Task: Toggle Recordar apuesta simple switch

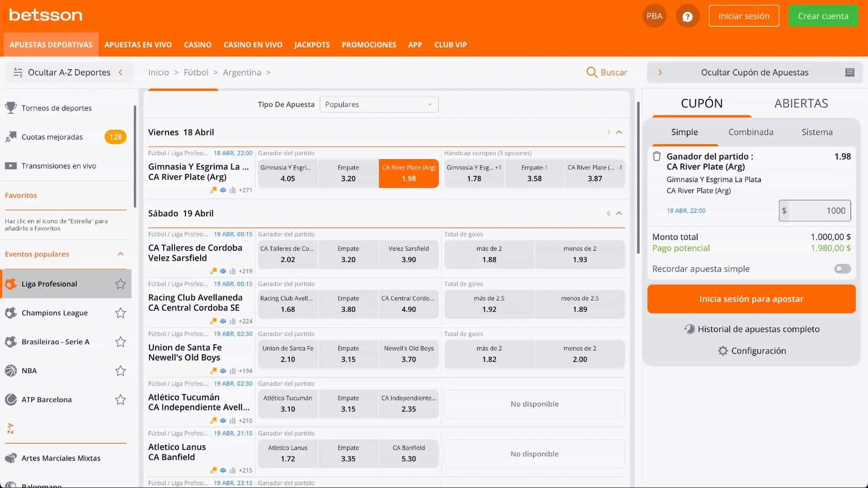Action: coord(842,269)
